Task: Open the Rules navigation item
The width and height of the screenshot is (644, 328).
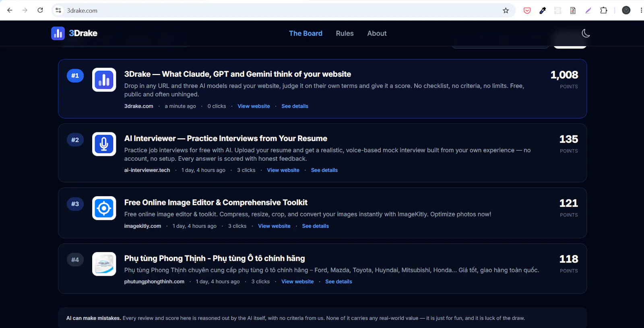Action: (x=345, y=33)
